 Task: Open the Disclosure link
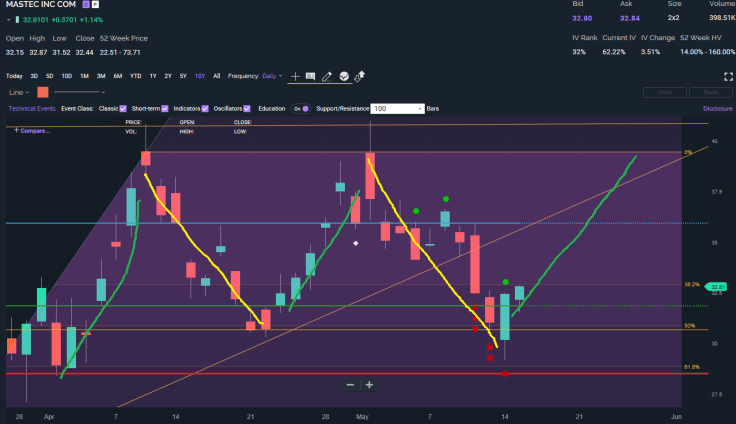click(x=717, y=108)
